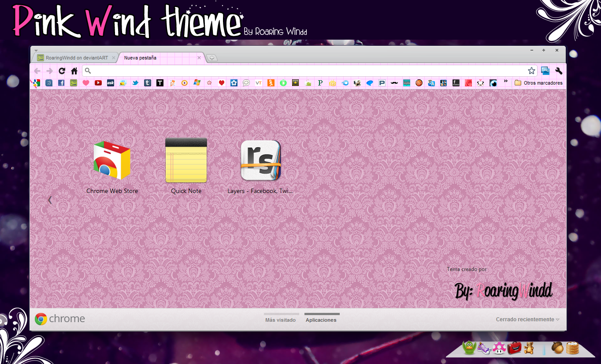Open the bamboo steamer dock icon

click(x=572, y=348)
